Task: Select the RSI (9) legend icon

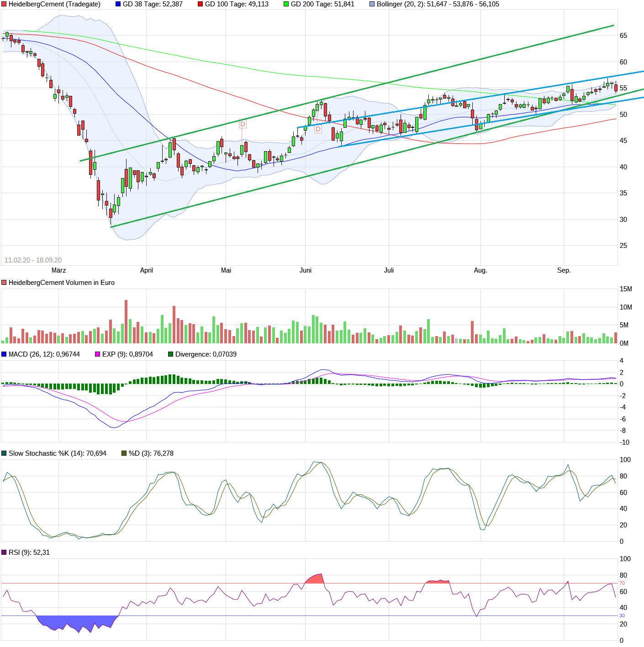Action: click(4, 552)
